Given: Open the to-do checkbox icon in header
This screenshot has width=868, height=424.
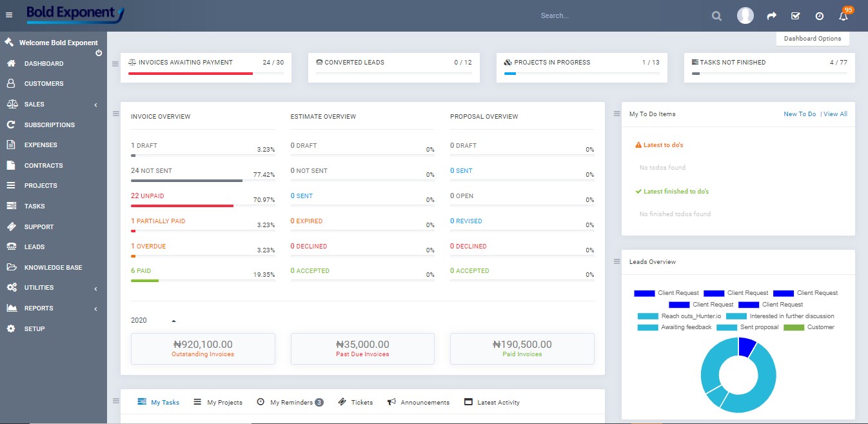Looking at the screenshot, I should point(795,15).
